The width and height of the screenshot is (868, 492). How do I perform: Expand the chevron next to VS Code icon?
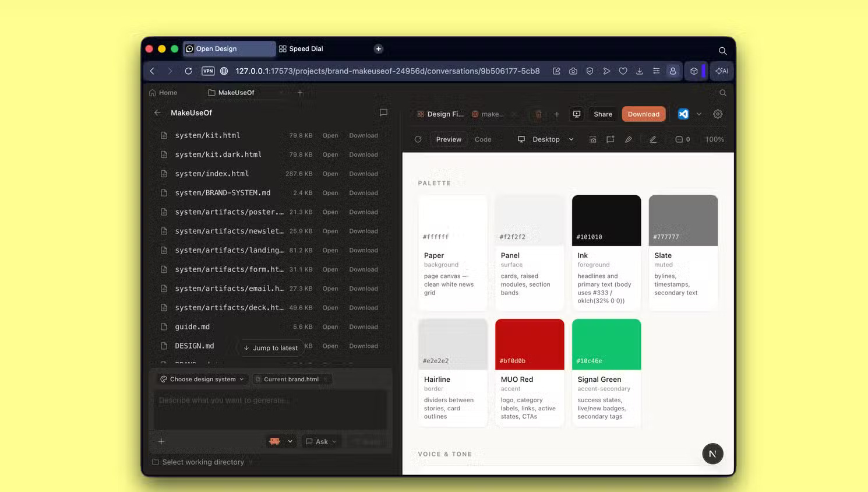point(699,114)
